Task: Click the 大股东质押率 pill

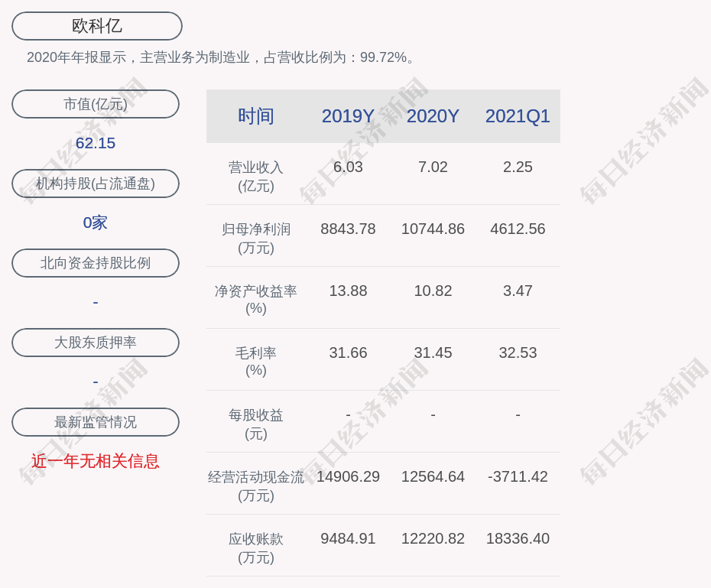Action: tap(96, 343)
